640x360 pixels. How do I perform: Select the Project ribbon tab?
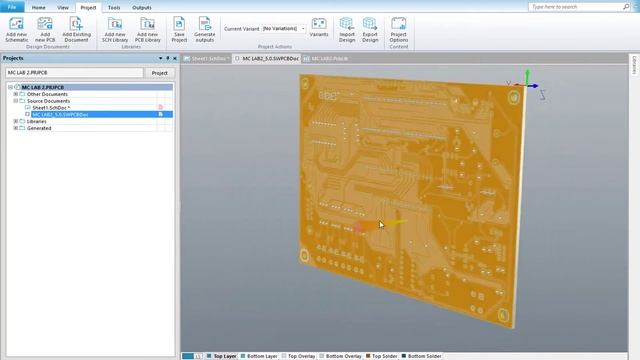88,7
